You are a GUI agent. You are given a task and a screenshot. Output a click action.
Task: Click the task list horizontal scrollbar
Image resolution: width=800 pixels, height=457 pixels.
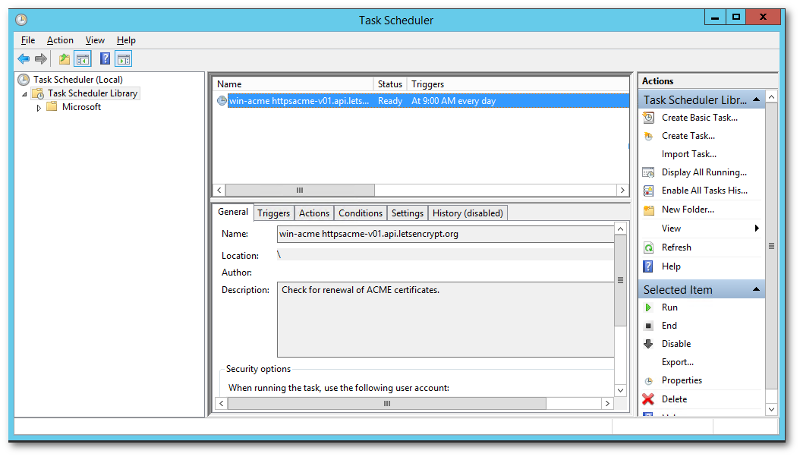(x=420, y=190)
